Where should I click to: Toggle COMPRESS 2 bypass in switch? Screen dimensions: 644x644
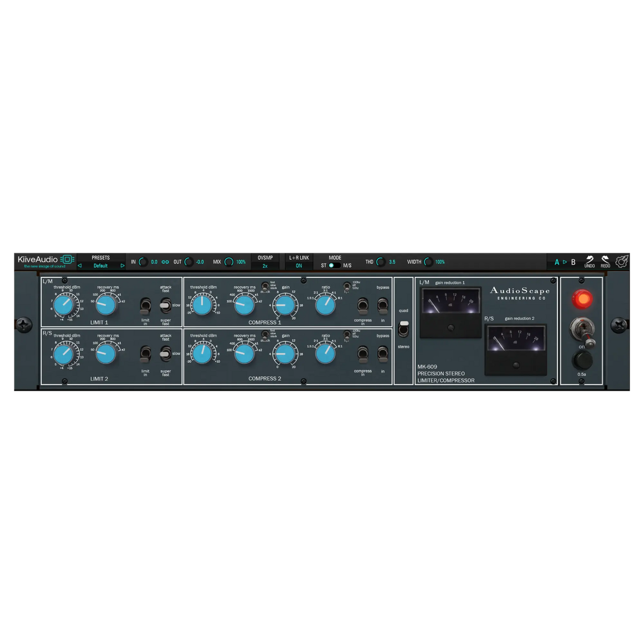[x=383, y=354]
